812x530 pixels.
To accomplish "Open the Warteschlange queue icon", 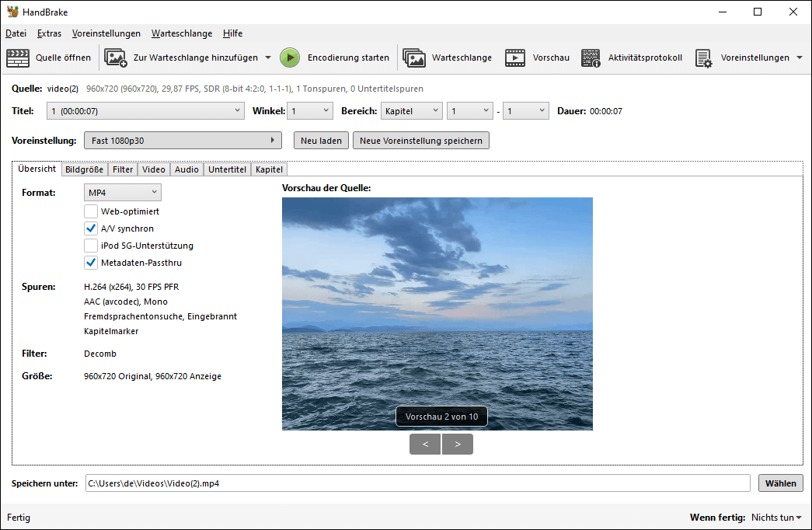I will pyautogui.click(x=413, y=58).
